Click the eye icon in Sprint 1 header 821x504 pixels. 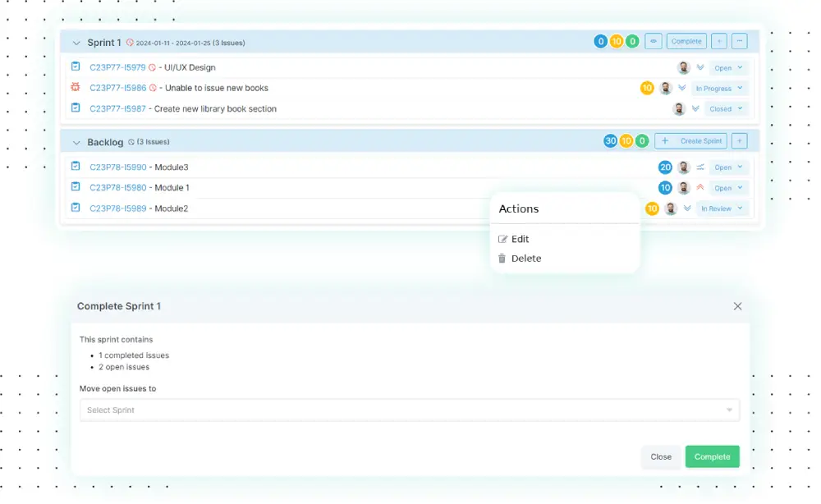pyautogui.click(x=654, y=41)
